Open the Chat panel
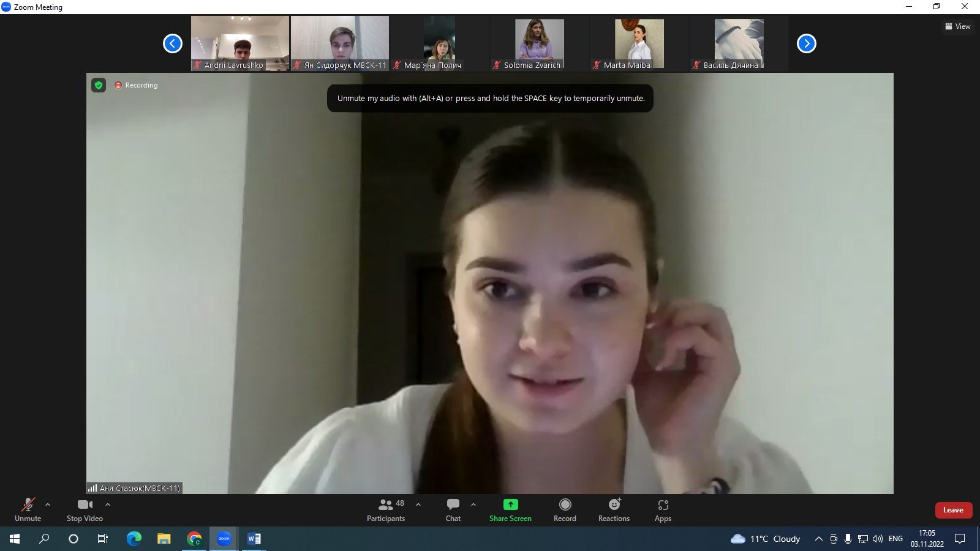Image resolution: width=980 pixels, height=551 pixels. [453, 510]
